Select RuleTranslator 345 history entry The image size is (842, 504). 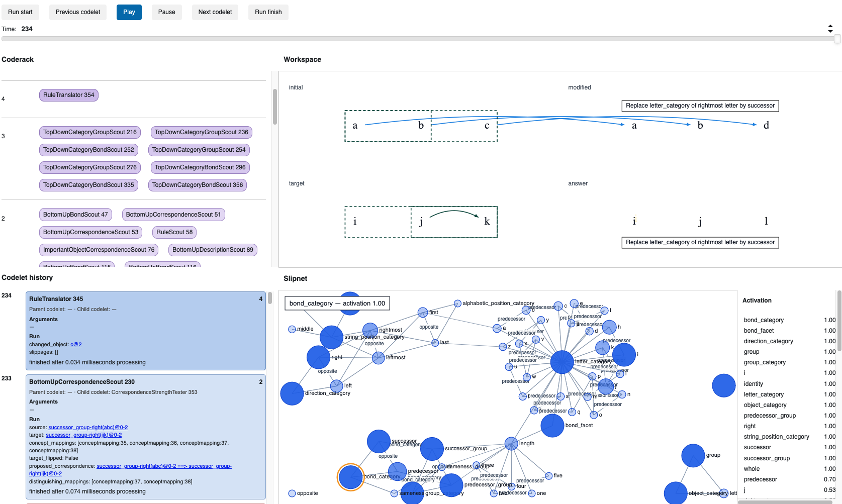(x=146, y=331)
